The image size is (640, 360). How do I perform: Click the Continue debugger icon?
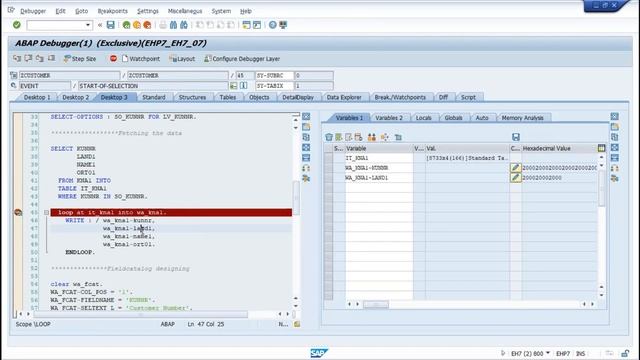51,58
